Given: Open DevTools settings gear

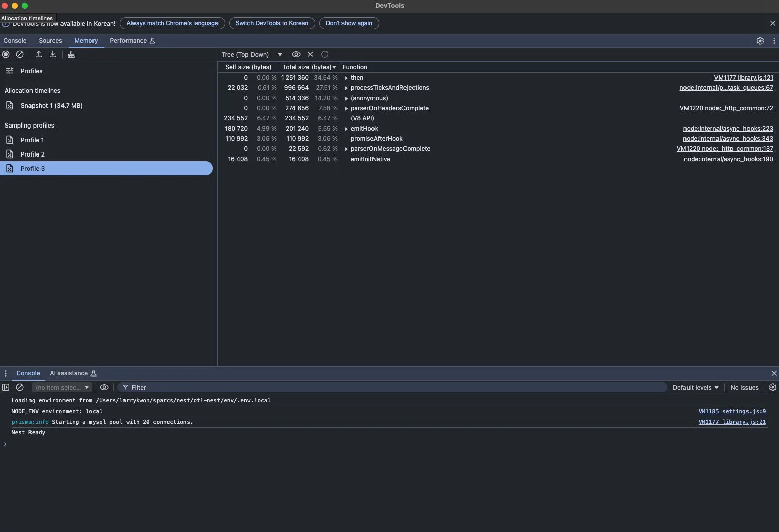Looking at the screenshot, I should pos(760,41).
